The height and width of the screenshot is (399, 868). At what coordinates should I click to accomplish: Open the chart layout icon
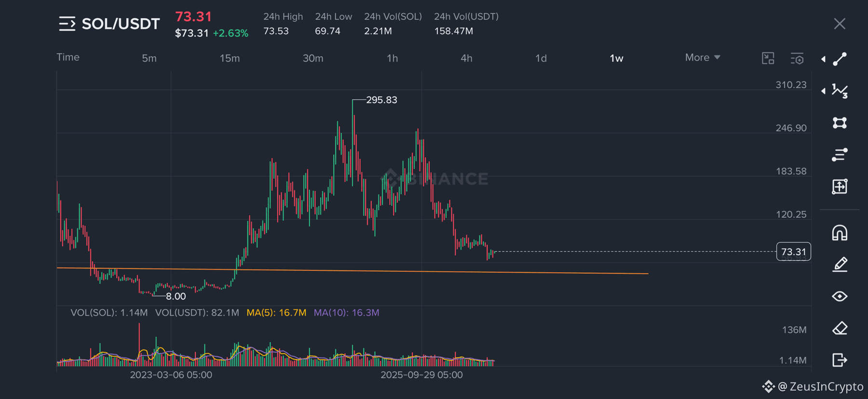tap(768, 58)
